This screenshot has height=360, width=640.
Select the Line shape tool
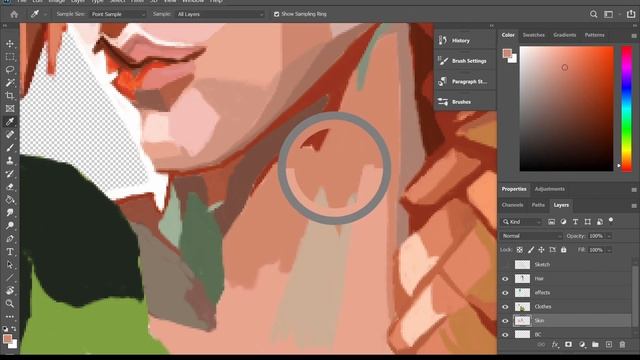pos(10,278)
